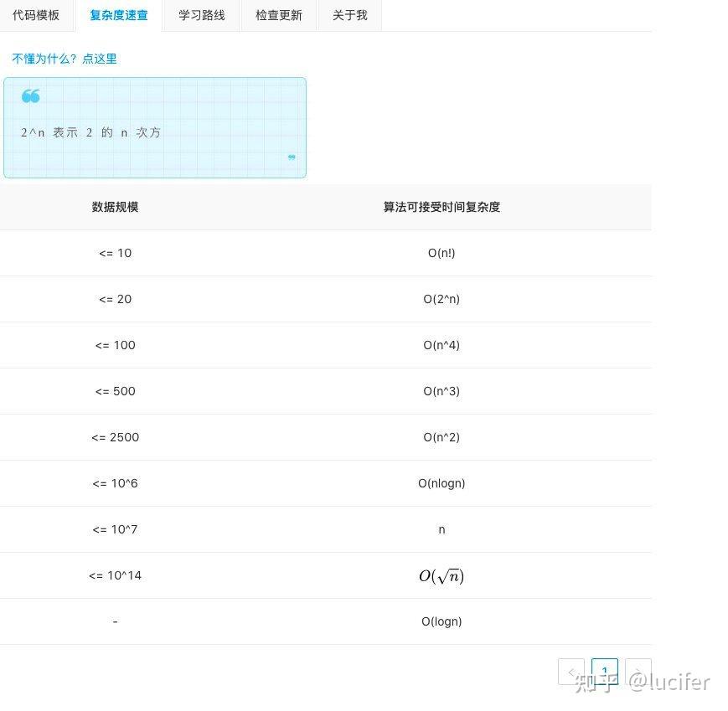The height and width of the screenshot is (711, 728).
Task: Click the 算法可接受时间复杂度 column header
Action: (441, 207)
